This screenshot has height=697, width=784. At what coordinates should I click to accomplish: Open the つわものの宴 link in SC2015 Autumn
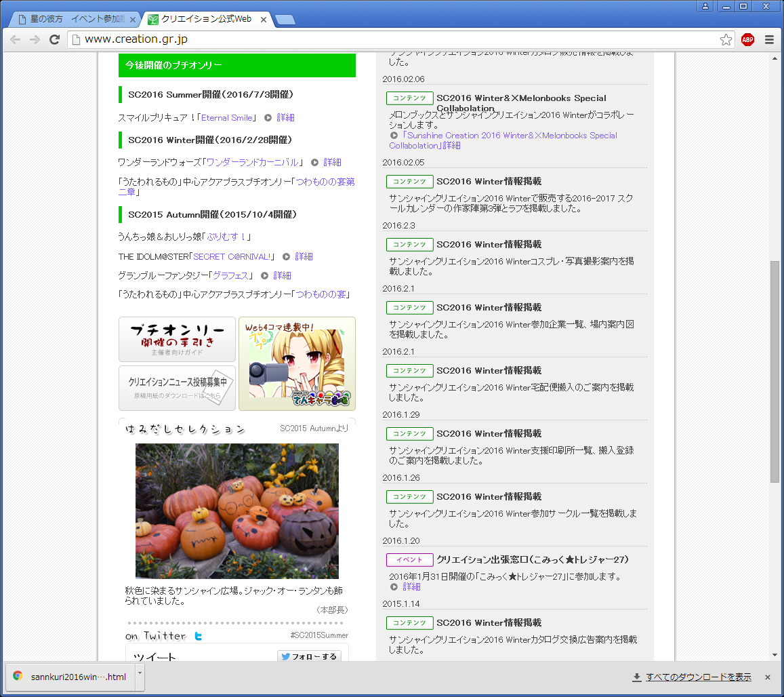tap(321, 294)
